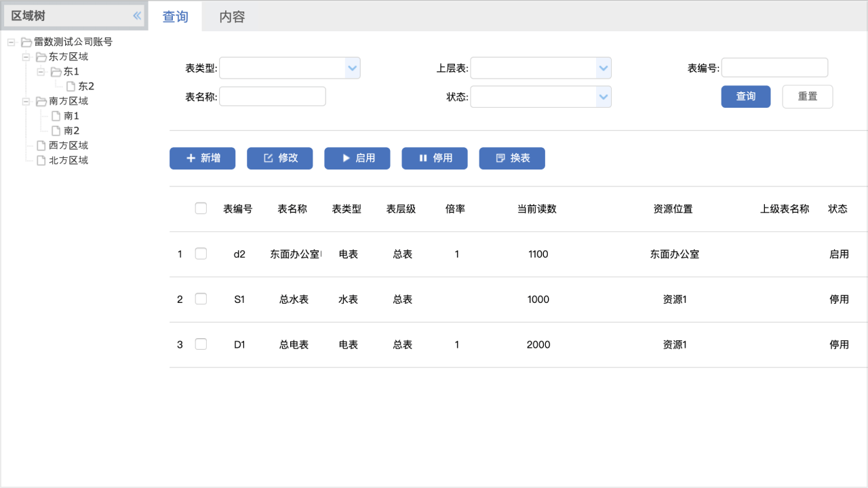Click the 启用 enable button
The height and width of the screenshot is (488, 868).
click(x=357, y=158)
